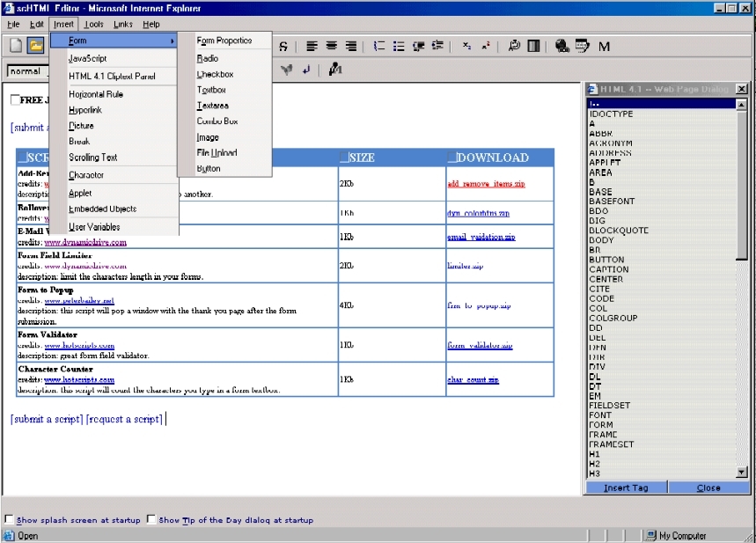Click the My Computer status bar icon
This screenshot has height=543, width=756.
651,535
